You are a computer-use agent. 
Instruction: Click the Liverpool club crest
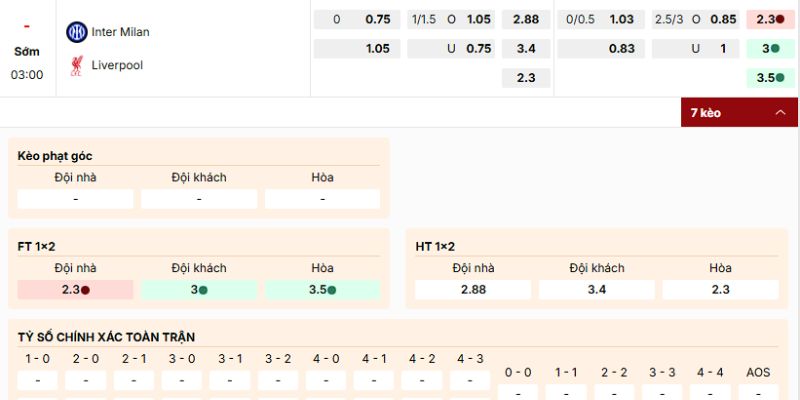point(77,65)
